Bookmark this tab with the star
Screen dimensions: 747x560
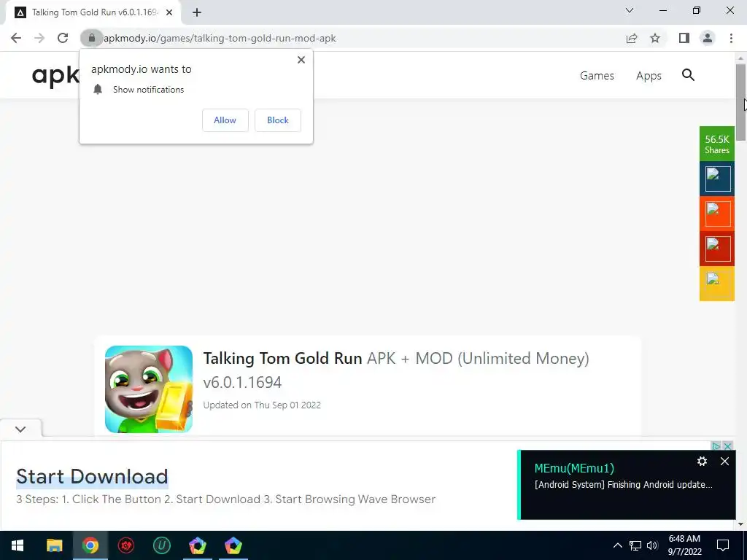[x=655, y=38]
